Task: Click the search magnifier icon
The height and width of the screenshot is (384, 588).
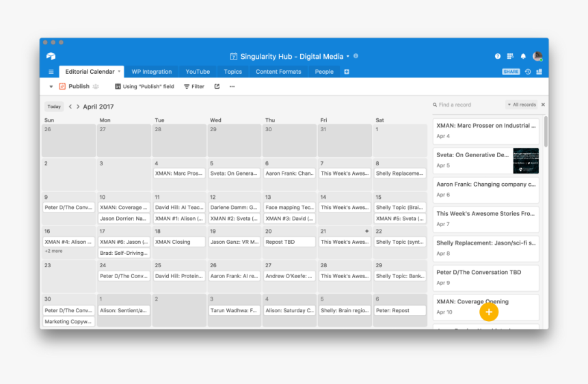Action: pos(435,105)
